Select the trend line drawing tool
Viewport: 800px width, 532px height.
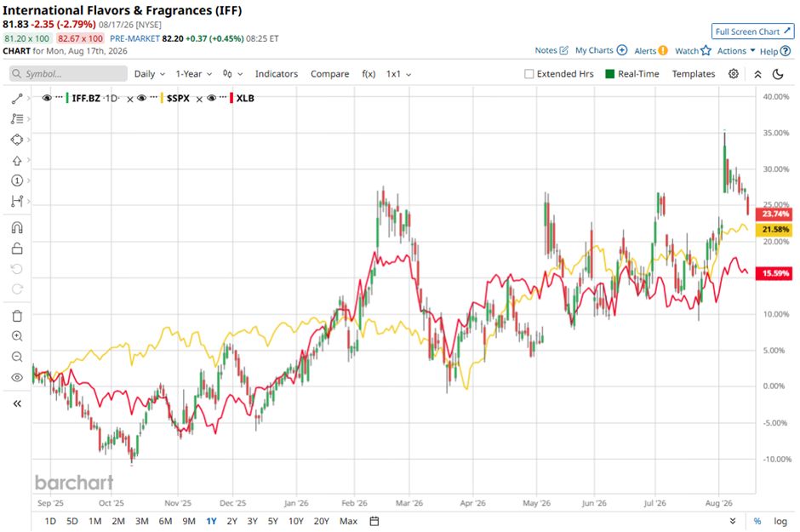coord(17,99)
